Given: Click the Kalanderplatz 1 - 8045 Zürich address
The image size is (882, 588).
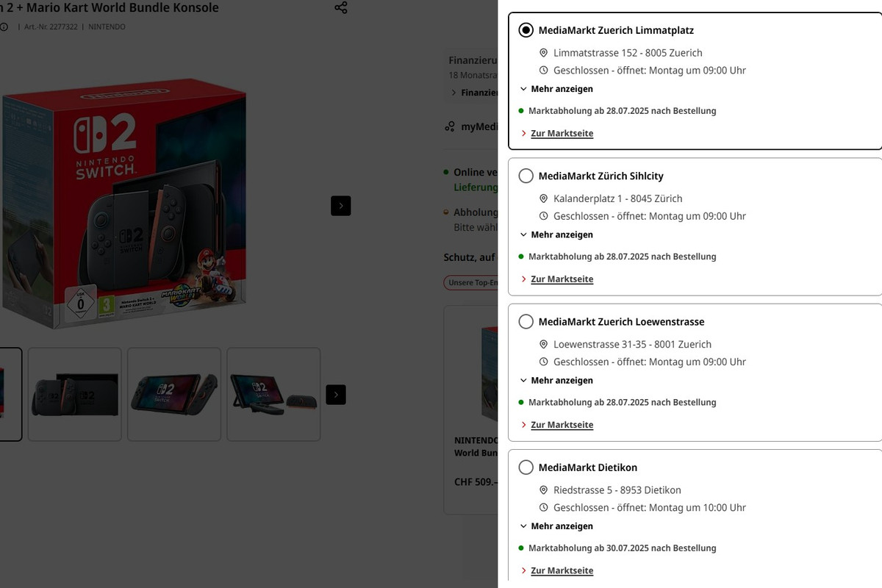Looking at the screenshot, I should 618,198.
